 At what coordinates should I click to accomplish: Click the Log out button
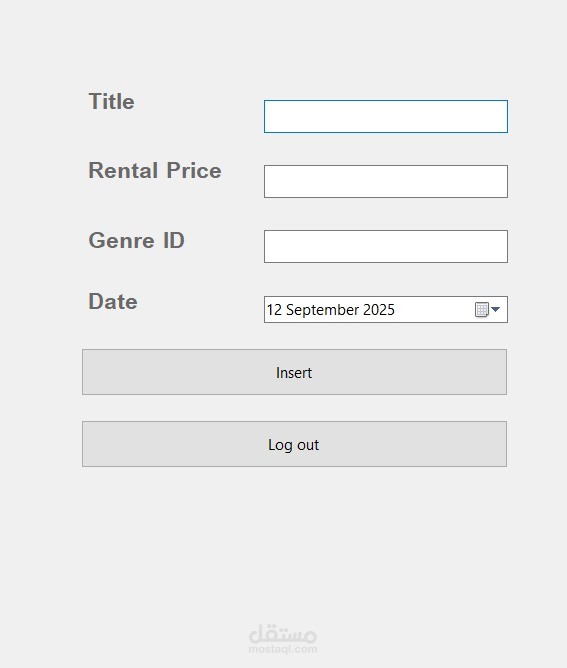[x=294, y=444]
